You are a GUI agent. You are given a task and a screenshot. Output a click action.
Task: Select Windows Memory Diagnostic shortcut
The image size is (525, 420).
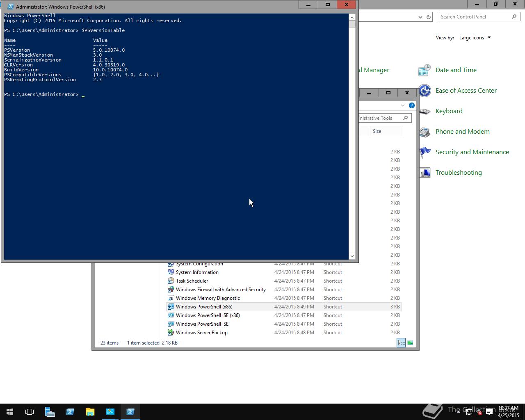pyautogui.click(x=208, y=298)
